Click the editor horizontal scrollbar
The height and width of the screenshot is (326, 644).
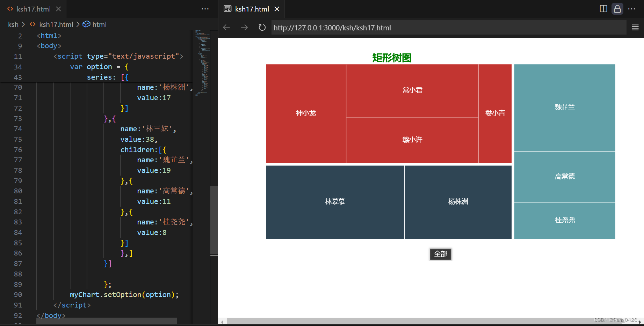[107, 321]
